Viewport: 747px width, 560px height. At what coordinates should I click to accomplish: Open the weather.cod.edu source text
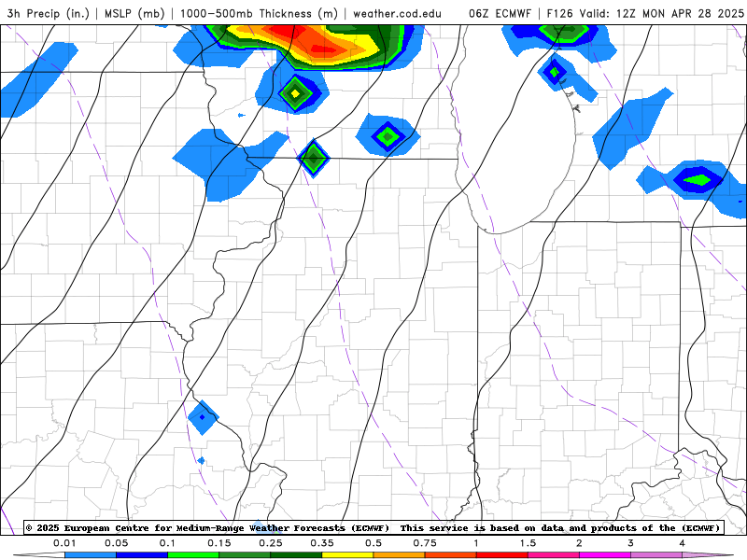pos(398,13)
